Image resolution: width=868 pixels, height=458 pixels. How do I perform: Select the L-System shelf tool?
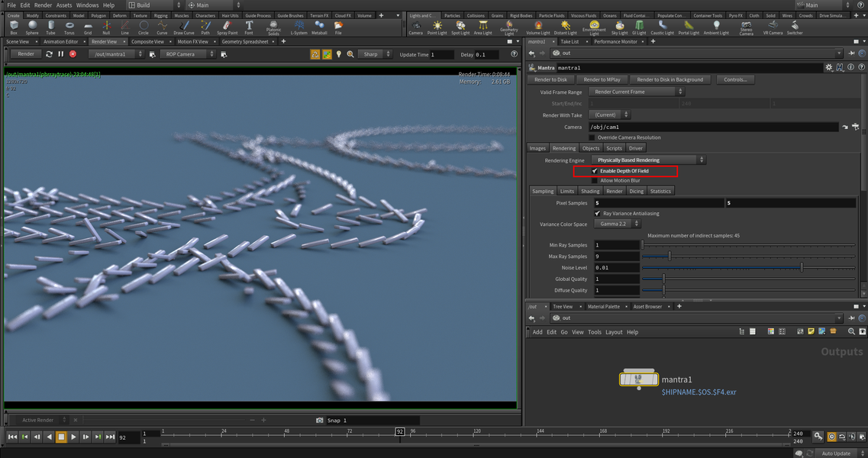click(299, 27)
